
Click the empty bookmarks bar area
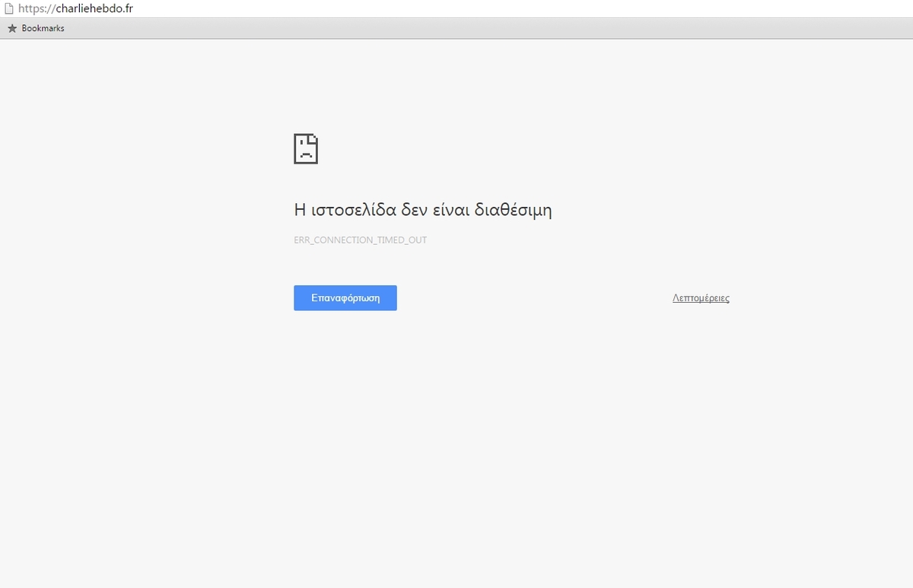pyautogui.click(x=456, y=28)
